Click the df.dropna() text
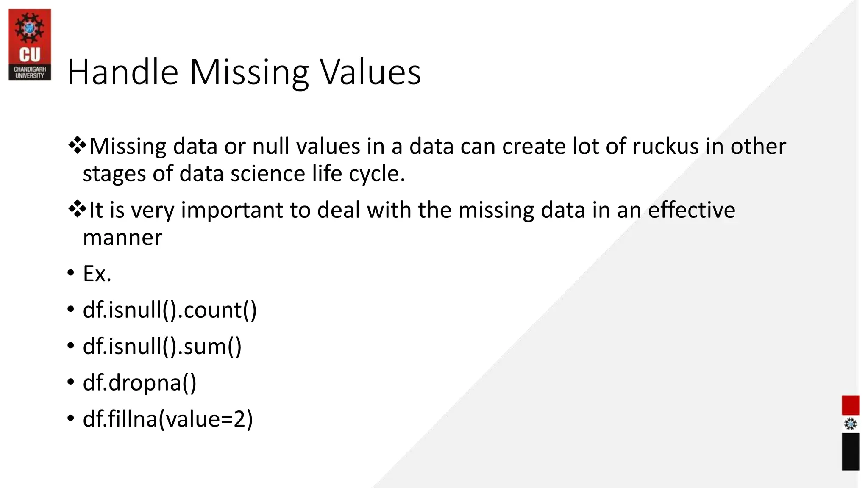 pyautogui.click(x=139, y=383)
